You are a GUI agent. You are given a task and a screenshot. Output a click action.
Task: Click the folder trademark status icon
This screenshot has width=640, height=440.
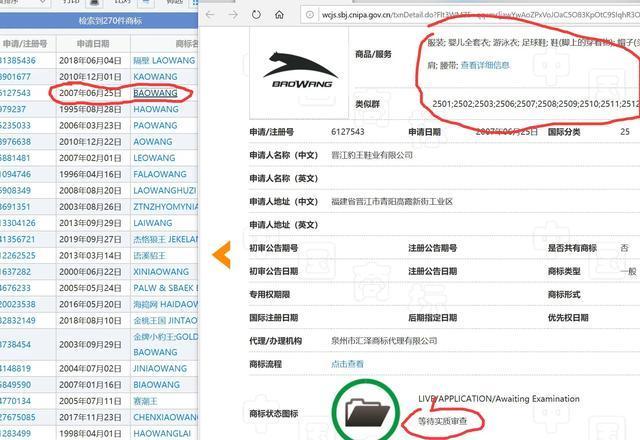coord(367,413)
